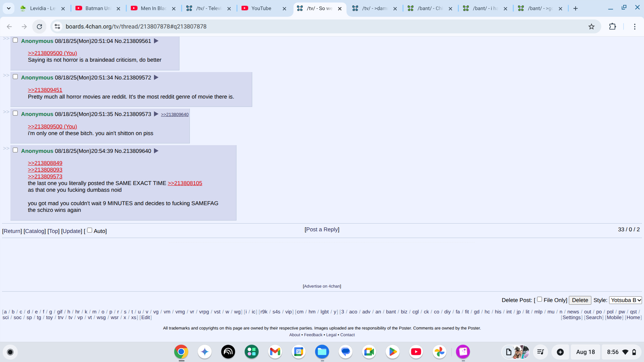The height and width of the screenshot is (362, 644).
Task: Open Google Photos from shelf
Action: pyautogui.click(x=439, y=352)
